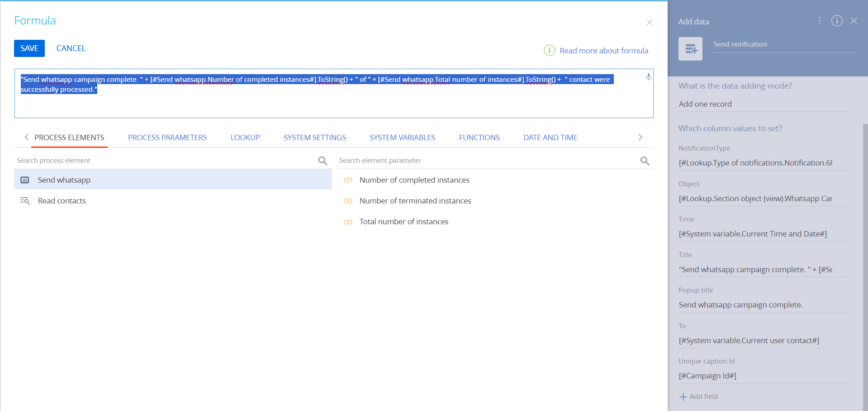This screenshot has width=868, height=411.
Task: Switch to the System Variables tab
Action: (x=402, y=137)
